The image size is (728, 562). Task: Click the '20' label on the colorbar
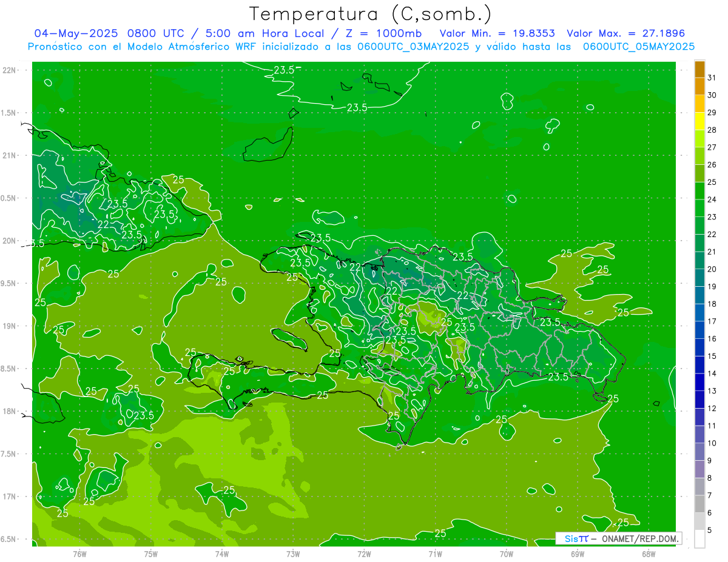[712, 269]
